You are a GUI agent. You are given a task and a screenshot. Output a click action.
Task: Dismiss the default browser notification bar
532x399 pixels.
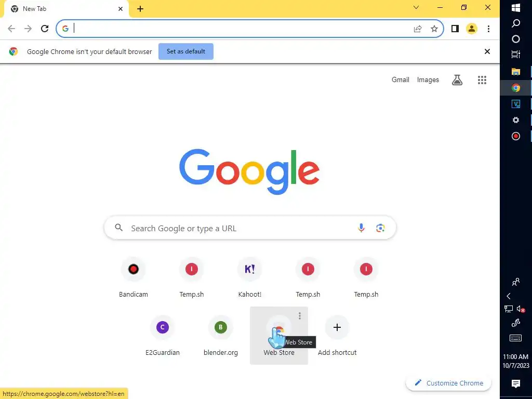(487, 51)
